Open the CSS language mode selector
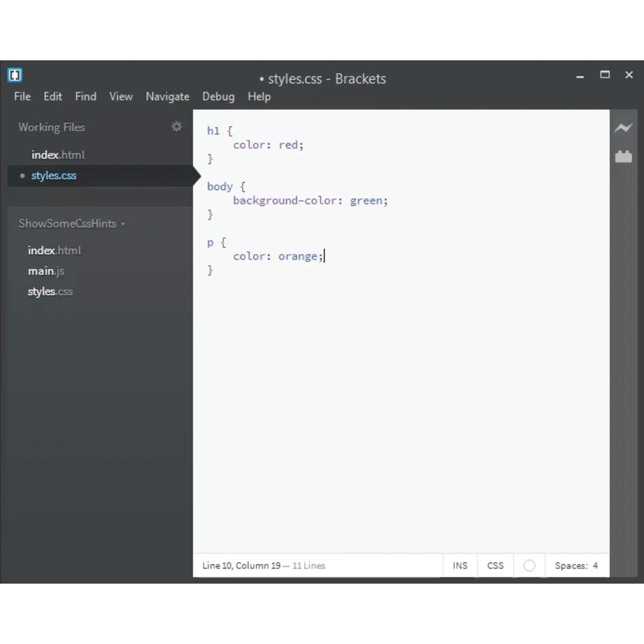 click(495, 566)
